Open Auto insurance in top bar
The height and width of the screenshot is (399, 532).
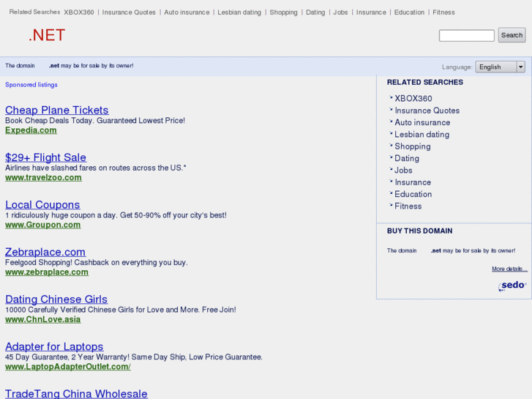(x=187, y=12)
